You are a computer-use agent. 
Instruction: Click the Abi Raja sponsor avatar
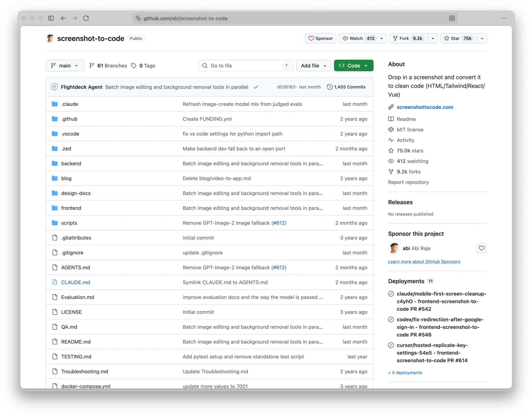394,248
